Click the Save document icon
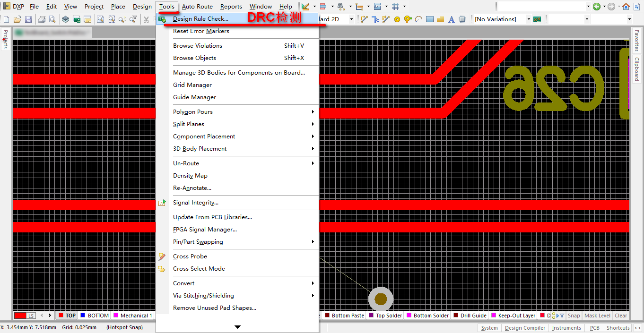Screen dimensions: 644x333 [x=28, y=19]
